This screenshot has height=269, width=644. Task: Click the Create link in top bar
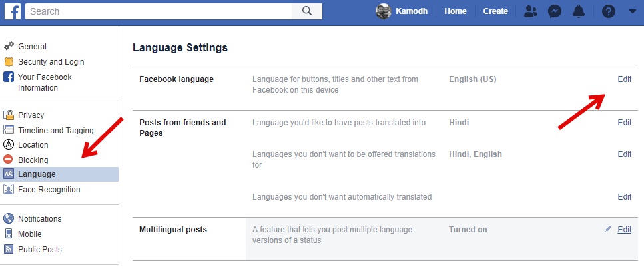pyautogui.click(x=495, y=11)
